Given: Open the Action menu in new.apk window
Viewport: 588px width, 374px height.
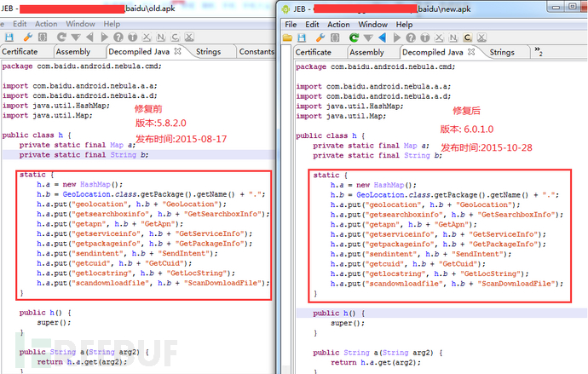Looking at the screenshot, I should 339,25.
